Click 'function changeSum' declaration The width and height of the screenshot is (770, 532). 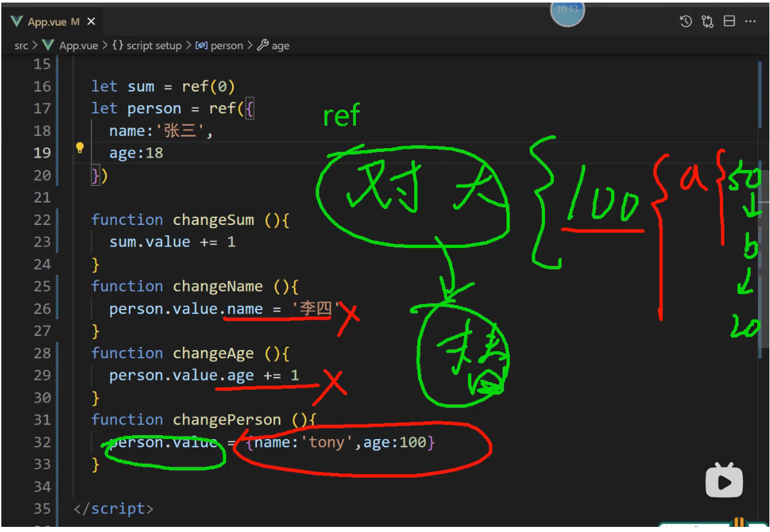190,220
